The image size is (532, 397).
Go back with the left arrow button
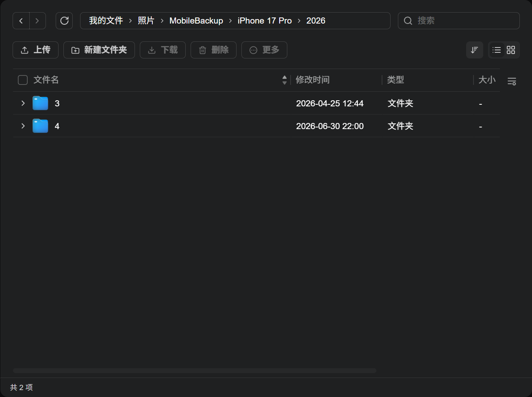(21, 21)
